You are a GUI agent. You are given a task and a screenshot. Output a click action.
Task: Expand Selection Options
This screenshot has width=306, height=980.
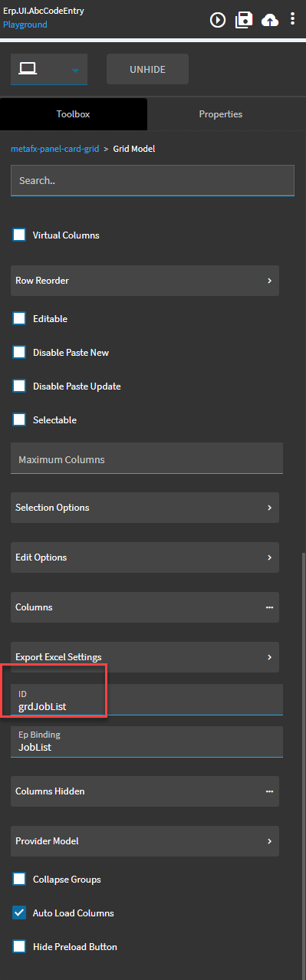pos(145,508)
